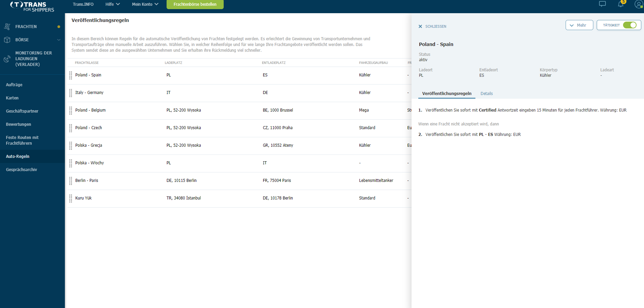This screenshot has height=308, width=644.
Task: Open the Trans.INFO menu item
Action: (83, 4)
